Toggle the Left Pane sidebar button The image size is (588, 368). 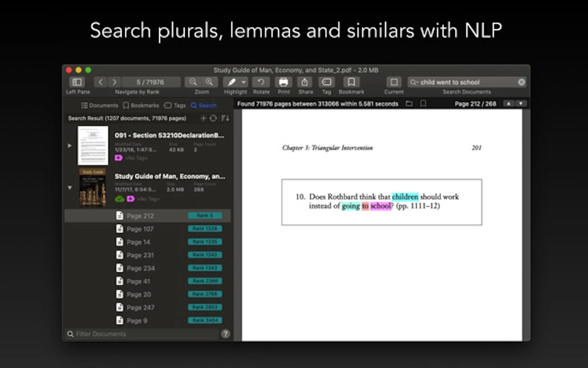click(77, 82)
